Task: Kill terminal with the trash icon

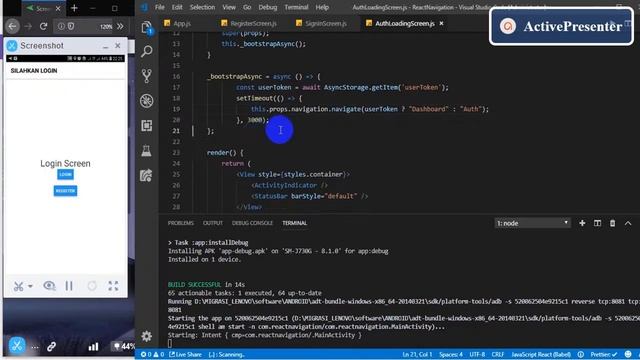Action: (612, 223)
